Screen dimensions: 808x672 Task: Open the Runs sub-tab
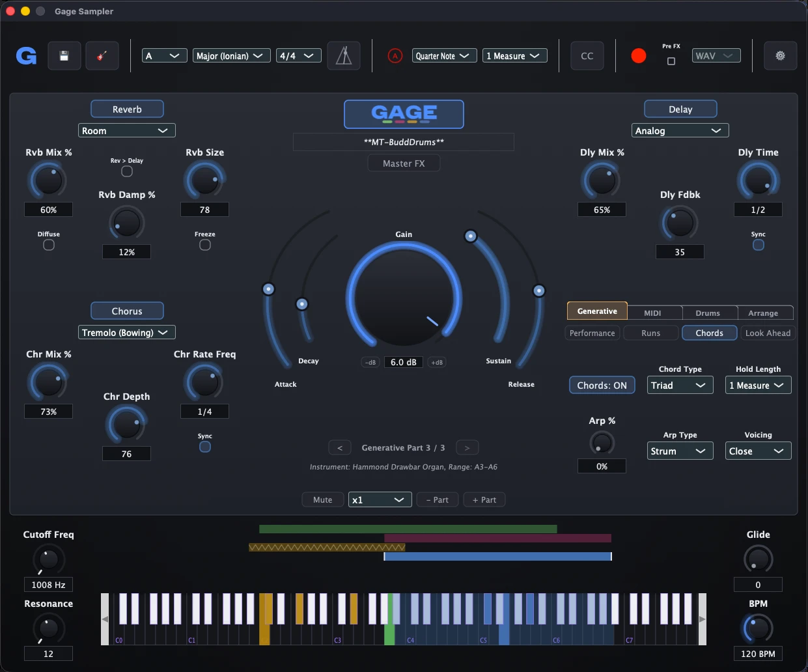point(651,333)
